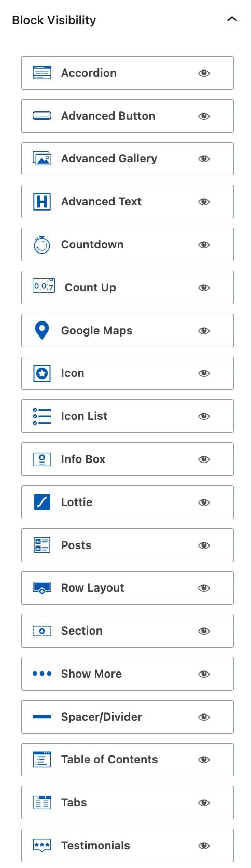Collapse the Block Visibility panel chevron
Screen dimensions: 251x868
pos(232,19)
